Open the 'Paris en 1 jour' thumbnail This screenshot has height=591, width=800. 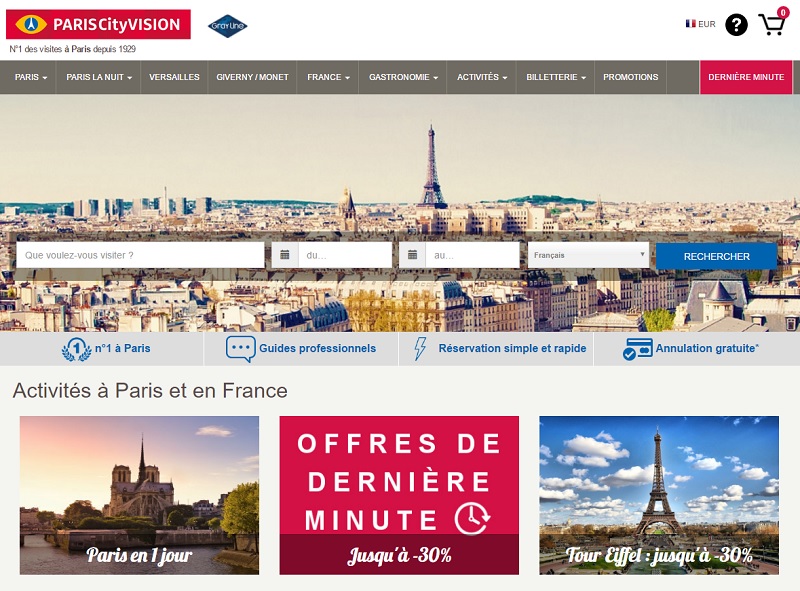[139, 495]
